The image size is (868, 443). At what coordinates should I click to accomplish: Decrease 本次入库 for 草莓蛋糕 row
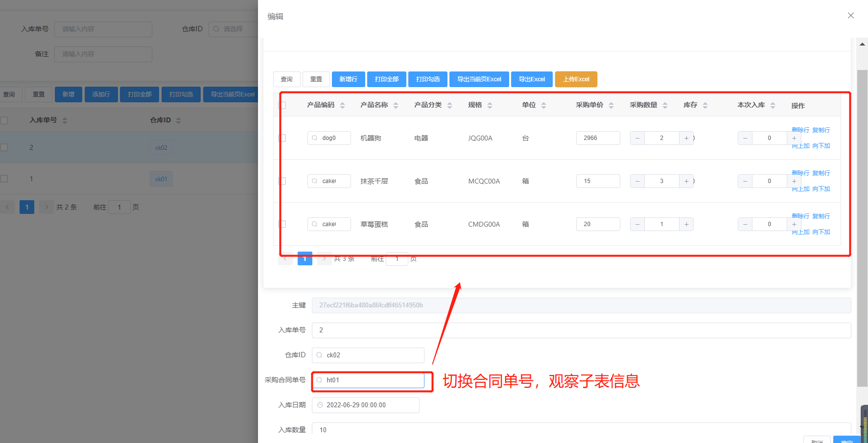pos(745,224)
